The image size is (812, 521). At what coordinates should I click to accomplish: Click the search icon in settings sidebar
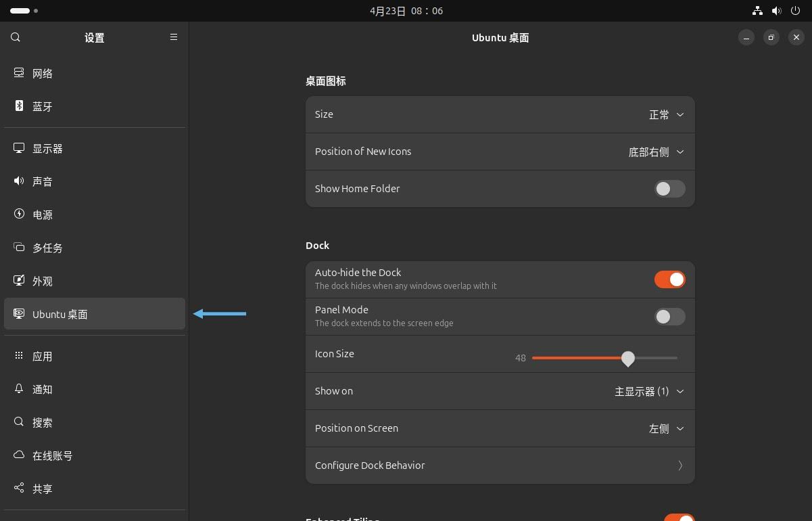coord(16,37)
